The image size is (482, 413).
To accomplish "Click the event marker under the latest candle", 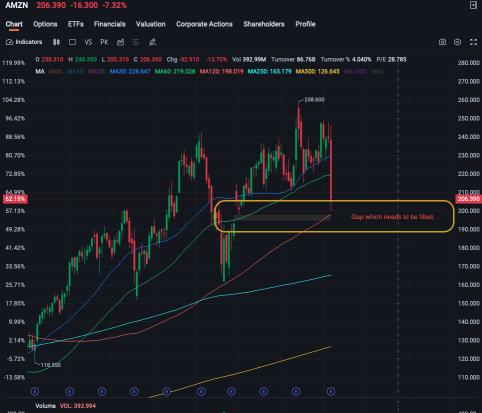I will (x=331, y=391).
